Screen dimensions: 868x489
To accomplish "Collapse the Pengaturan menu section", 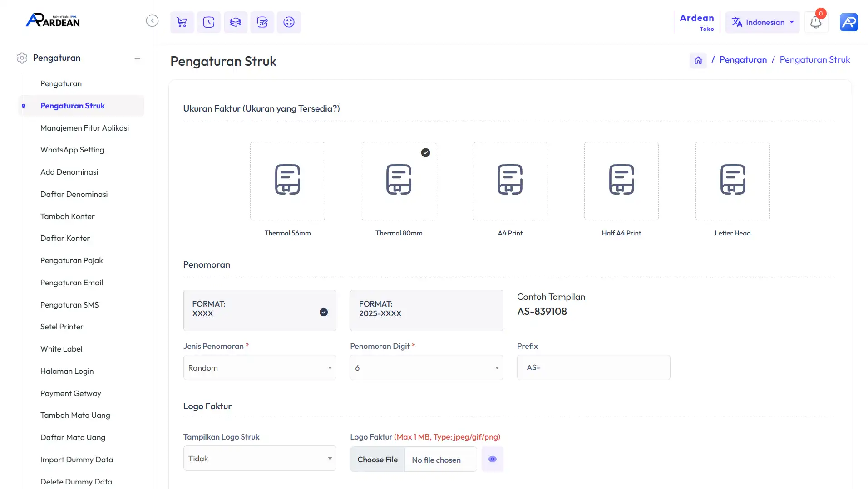I will [137, 58].
